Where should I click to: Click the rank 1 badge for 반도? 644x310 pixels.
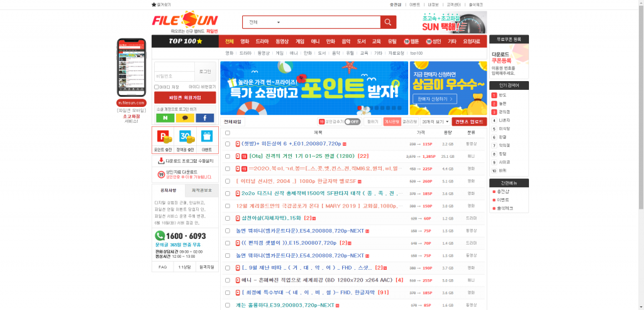[x=494, y=95]
